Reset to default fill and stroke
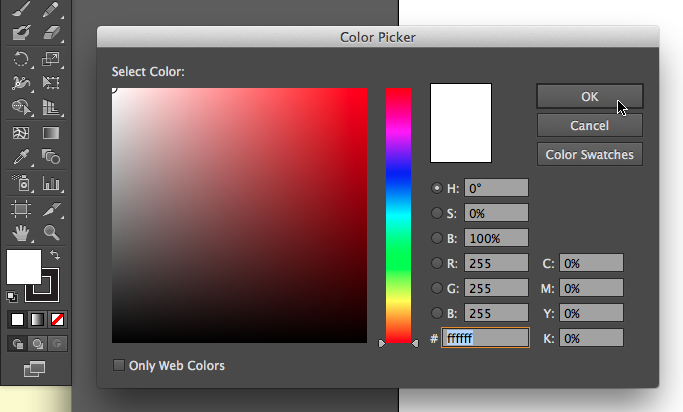 coord(12,297)
